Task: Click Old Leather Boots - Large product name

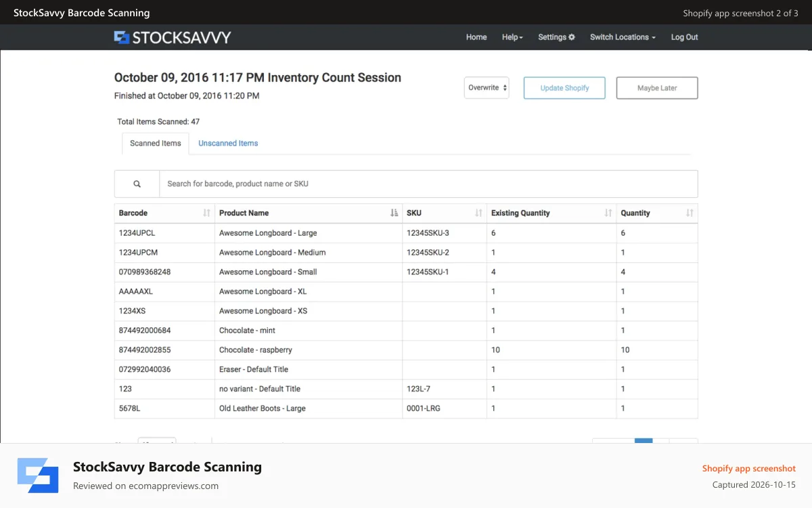Action: 263,409
